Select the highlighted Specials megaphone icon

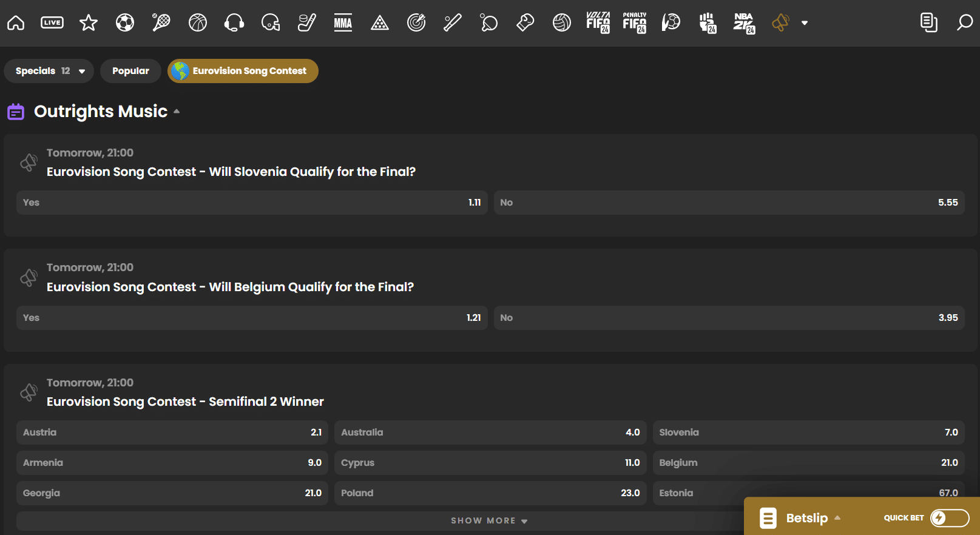pos(780,23)
